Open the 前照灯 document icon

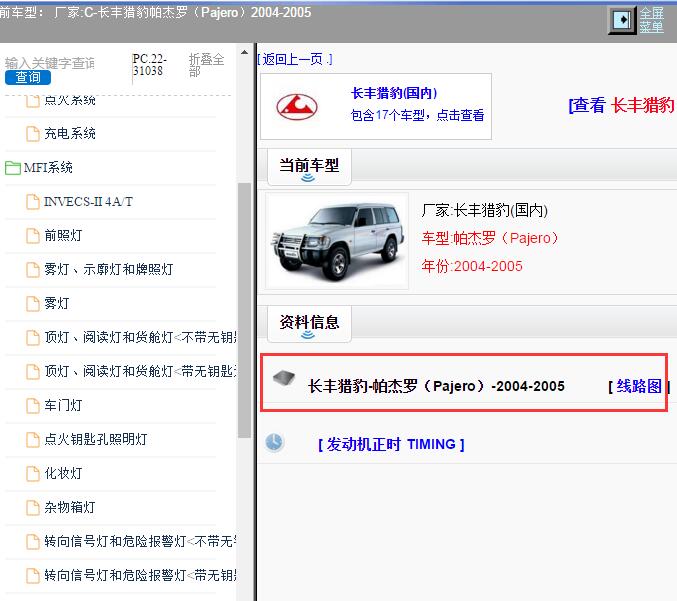coord(33,236)
